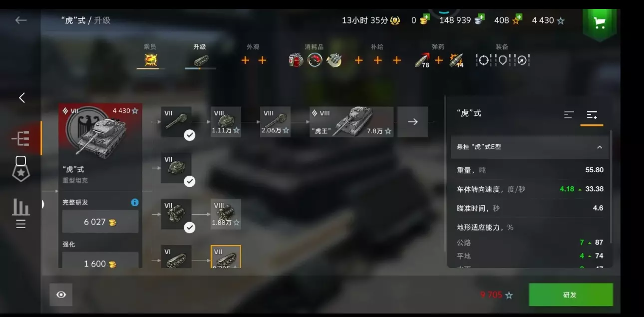The width and height of the screenshot is (644, 317).
Task: Switch to the detailed stats comparison view
Action: pos(592,115)
